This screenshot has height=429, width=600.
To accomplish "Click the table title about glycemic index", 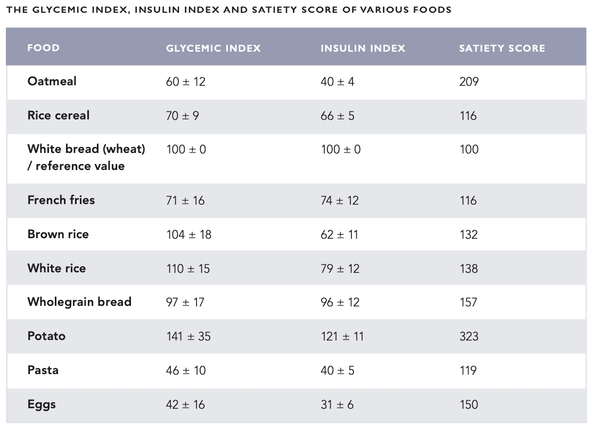I will click(229, 10).
